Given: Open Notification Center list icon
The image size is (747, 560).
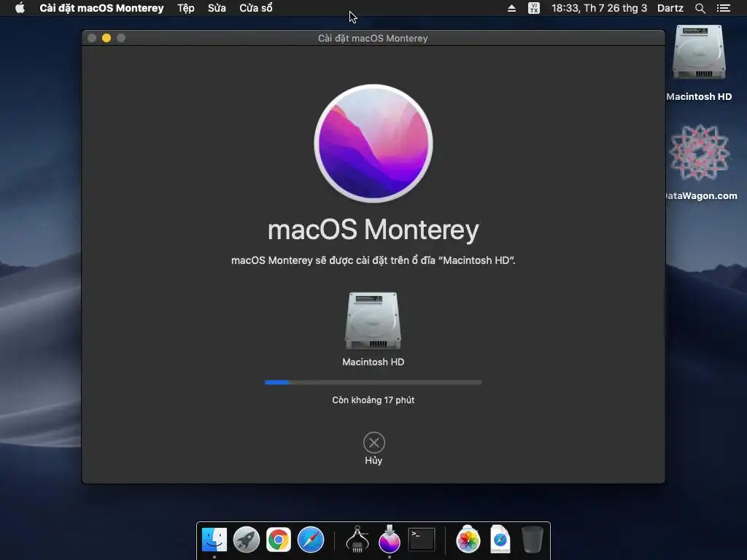Looking at the screenshot, I should pos(724,8).
